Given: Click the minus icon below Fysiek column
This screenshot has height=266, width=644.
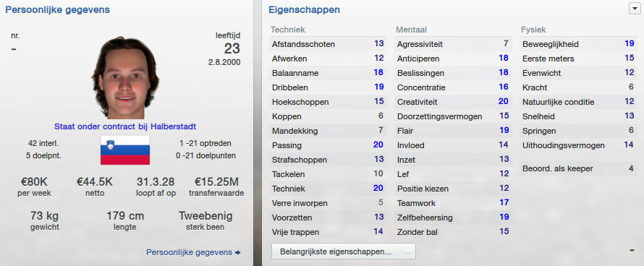Looking at the screenshot, I should tap(632, 250).
